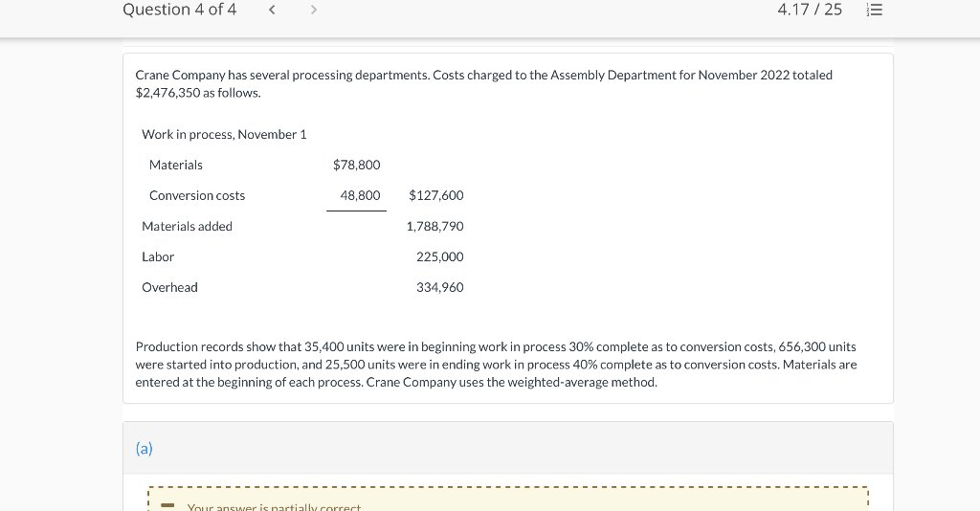This screenshot has width=980, height=511.
Task: Click the 'Labor' row label
Action: [158, 256]
